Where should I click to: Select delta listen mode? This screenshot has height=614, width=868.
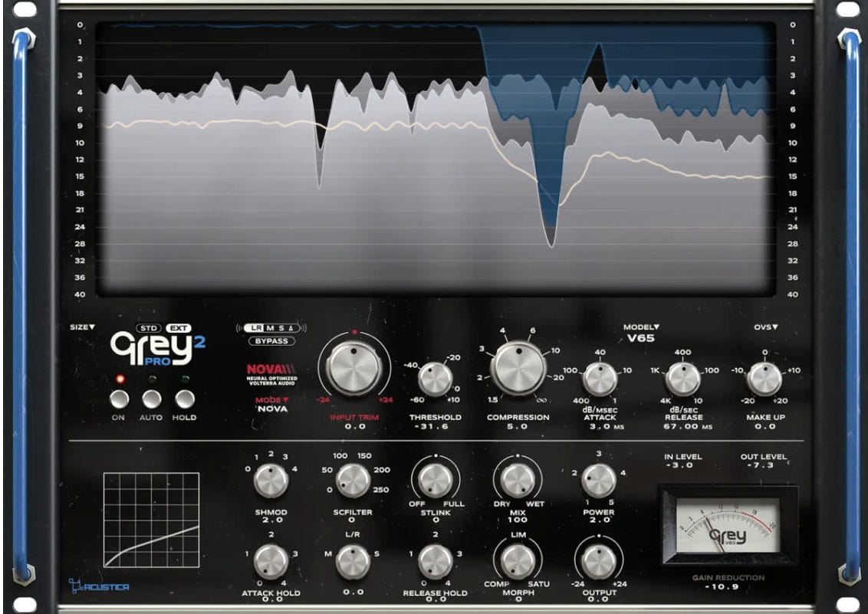(x=291, y=328)
